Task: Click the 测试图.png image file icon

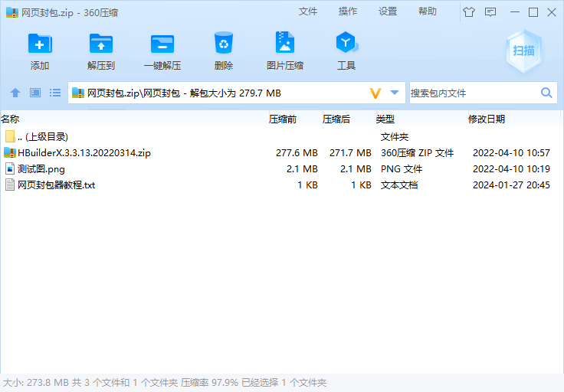Action: point(10,169)
